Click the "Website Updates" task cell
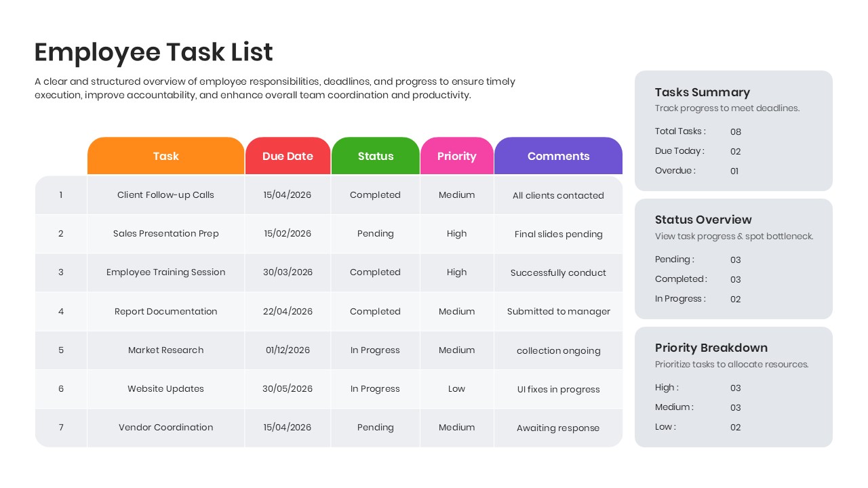The width and height of the screenshot is (868, 488). [x=165, y=389]
